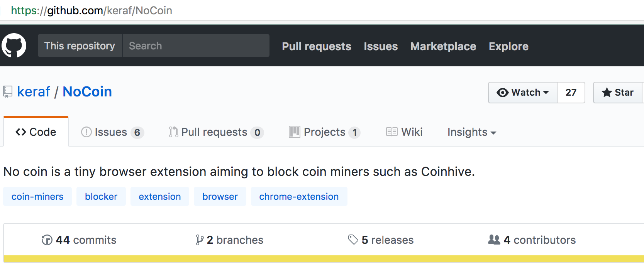View the 27 watchers count

pos(571,93)
